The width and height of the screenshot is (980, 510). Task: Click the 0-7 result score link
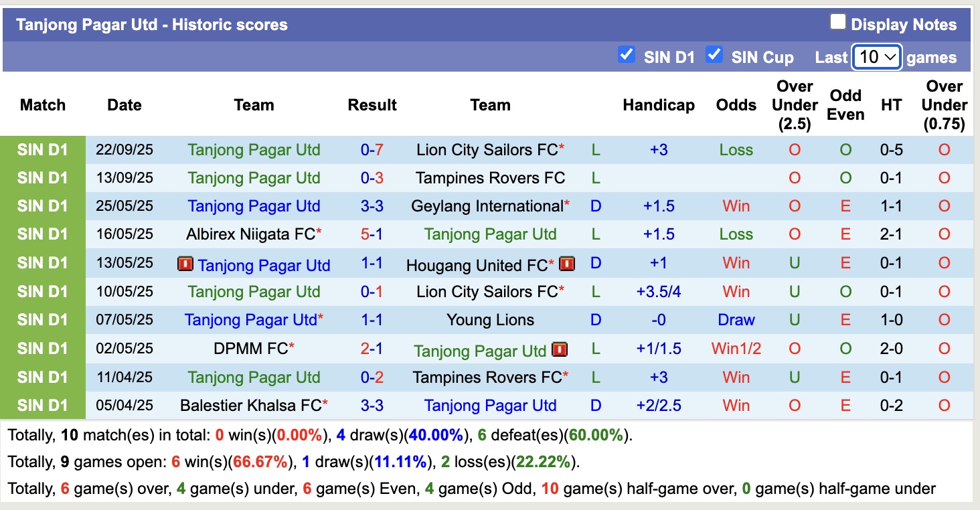tap(372, 149)
